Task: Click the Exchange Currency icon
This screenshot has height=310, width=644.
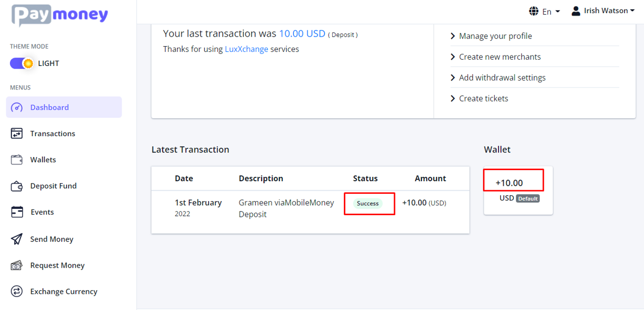Action: click(x=17, y=292)
